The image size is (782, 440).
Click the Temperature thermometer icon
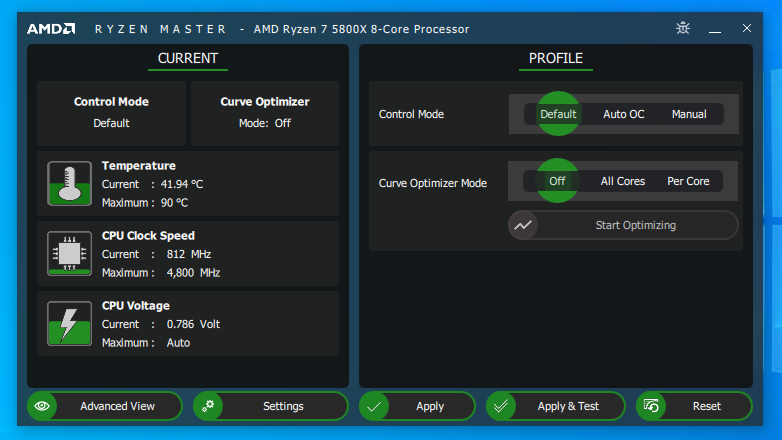point(69,184)
